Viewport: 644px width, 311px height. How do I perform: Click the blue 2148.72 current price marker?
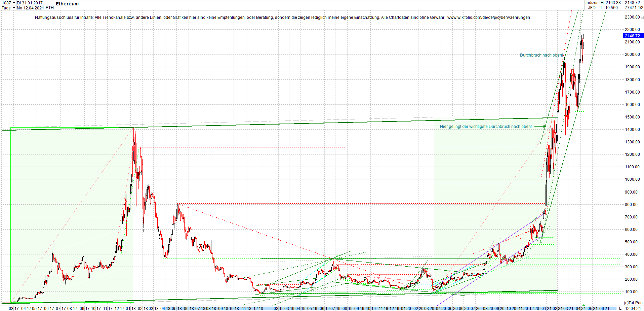(633, 36)
